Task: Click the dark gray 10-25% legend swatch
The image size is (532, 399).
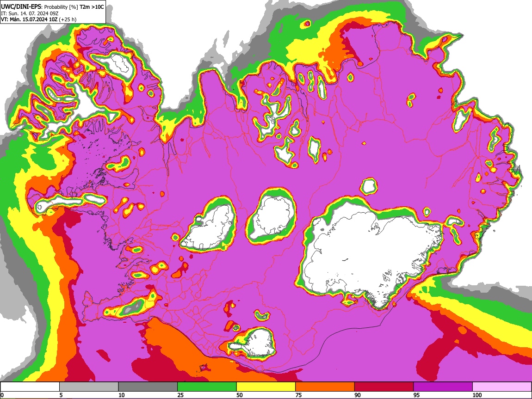Action: [x=148, y=387]
